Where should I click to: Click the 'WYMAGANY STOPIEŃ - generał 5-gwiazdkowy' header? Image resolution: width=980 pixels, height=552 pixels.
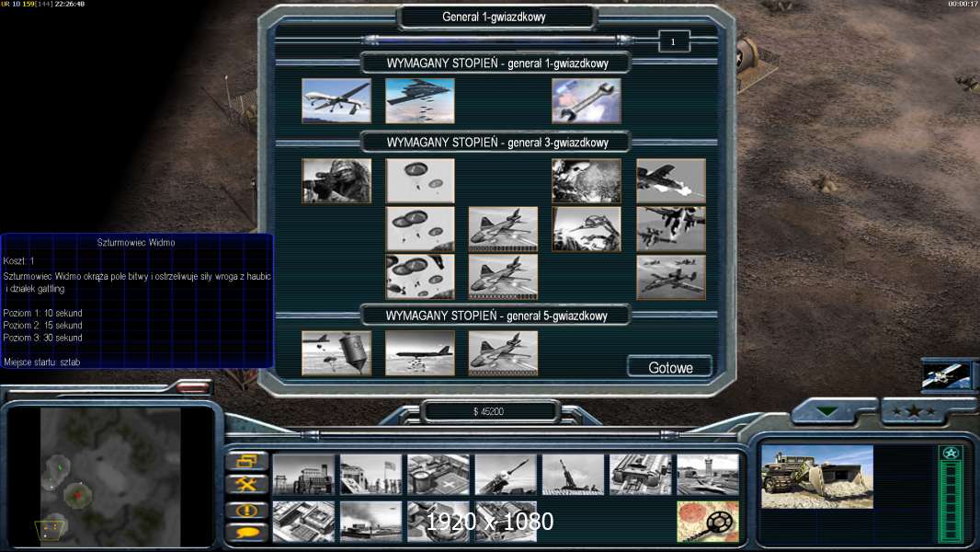496,316
